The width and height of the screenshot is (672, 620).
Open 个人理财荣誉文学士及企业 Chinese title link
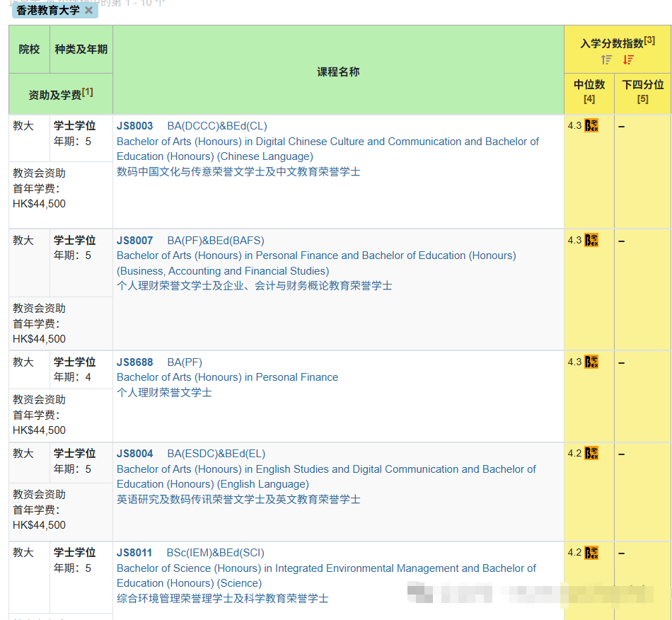pyautogui.click(x=254, y=285)
